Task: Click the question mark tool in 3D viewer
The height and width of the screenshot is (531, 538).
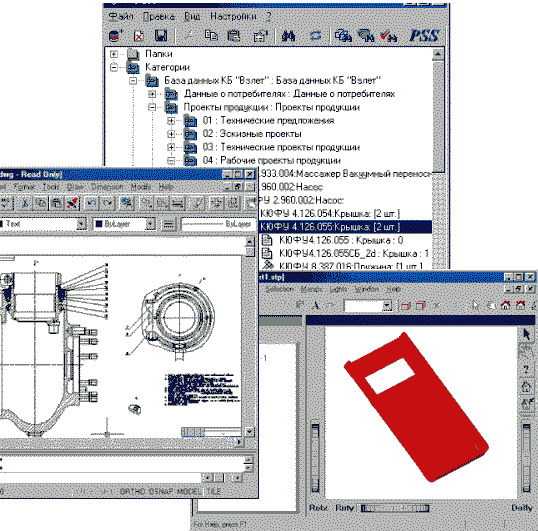Action: 527,369
